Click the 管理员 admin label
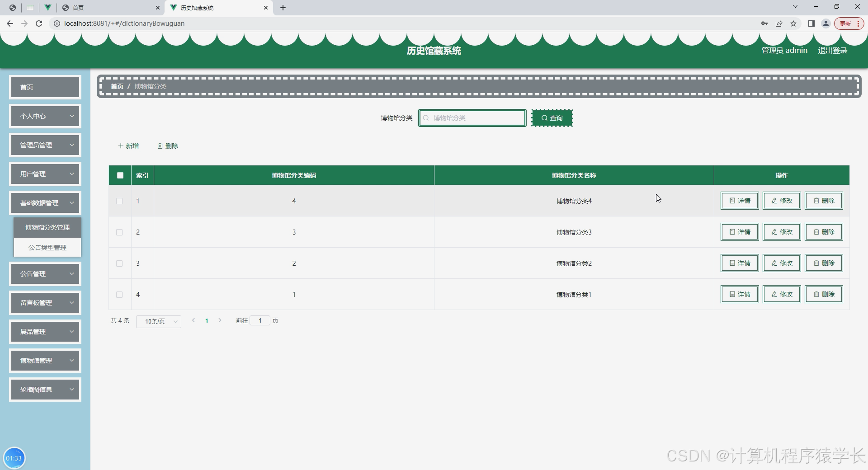Viewport: 868px width, 470px height. click(784, 51)
